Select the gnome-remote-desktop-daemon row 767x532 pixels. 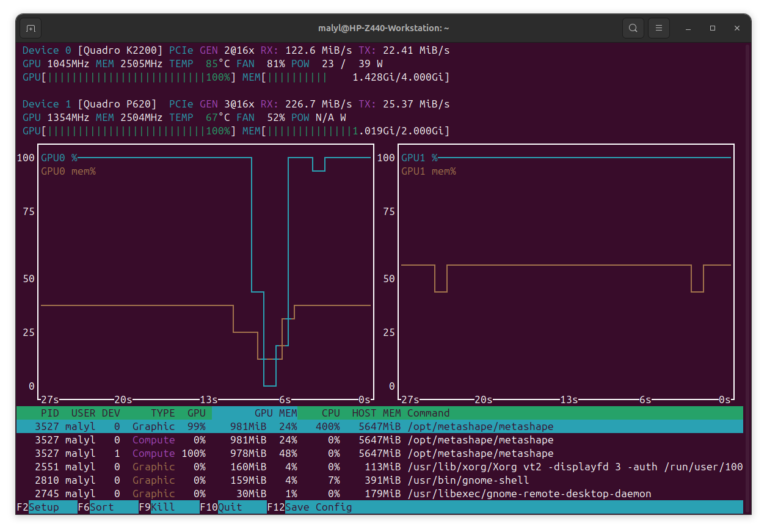[x=380, y=494]
